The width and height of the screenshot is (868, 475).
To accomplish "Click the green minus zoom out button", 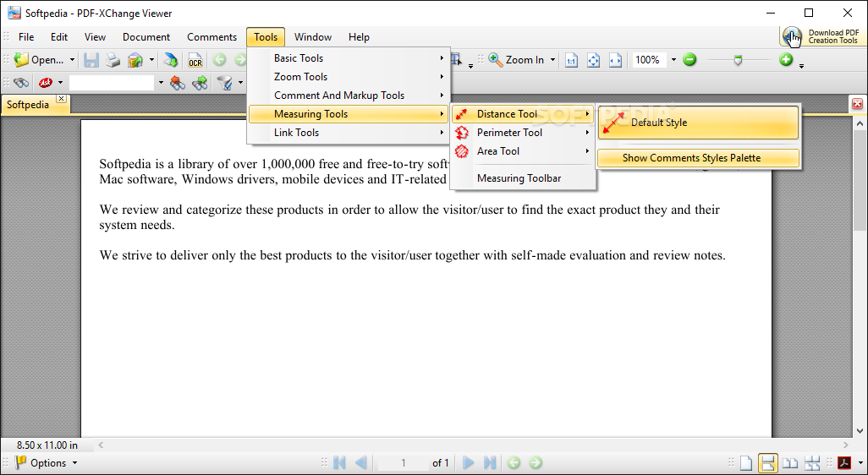I will (x=689, y=59).
